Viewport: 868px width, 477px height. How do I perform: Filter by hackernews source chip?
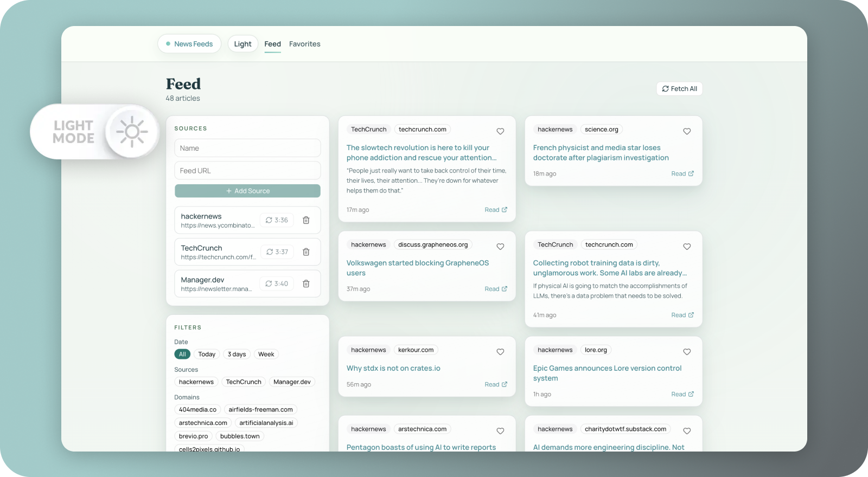click(x=196, y=382)
